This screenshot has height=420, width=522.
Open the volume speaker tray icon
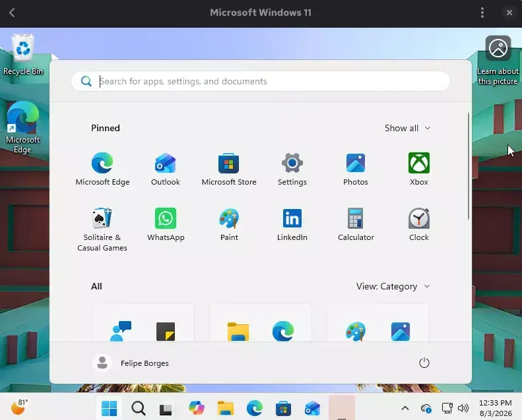[x=463, y=408]
